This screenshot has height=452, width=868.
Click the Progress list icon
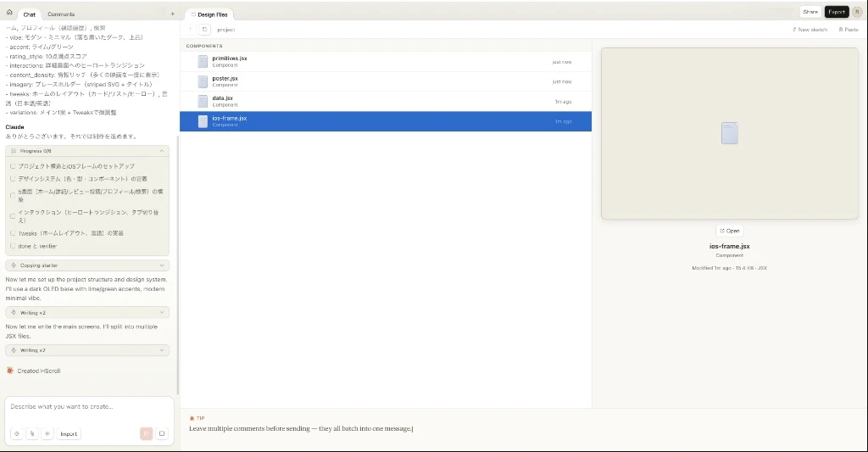coord(14,151)
